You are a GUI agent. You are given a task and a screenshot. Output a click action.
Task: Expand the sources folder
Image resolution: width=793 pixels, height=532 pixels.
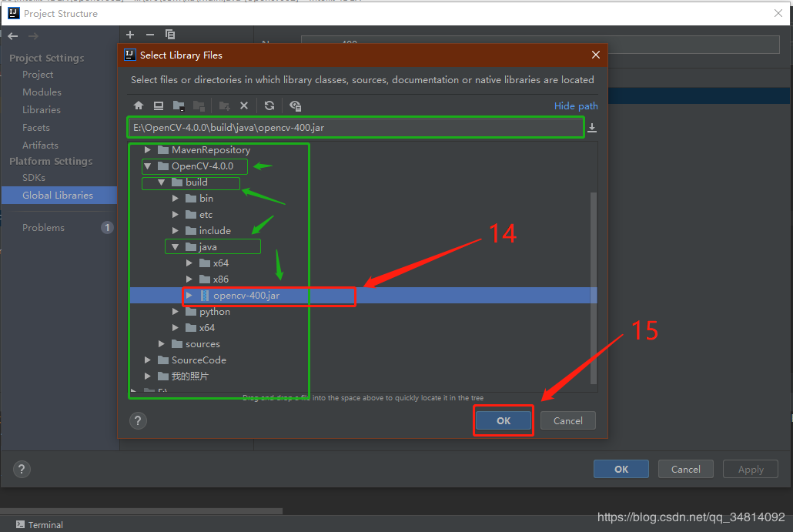click(162, 344)
